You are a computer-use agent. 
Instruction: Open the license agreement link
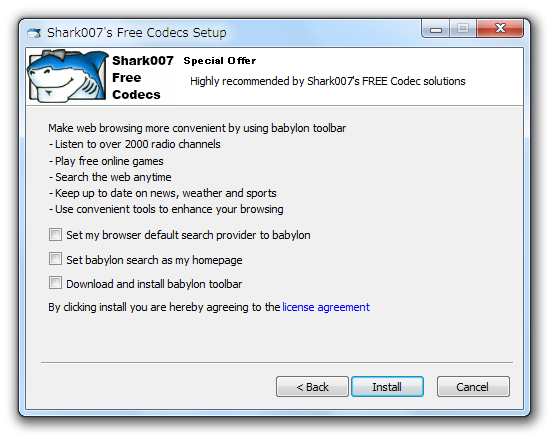coord(326,307)
